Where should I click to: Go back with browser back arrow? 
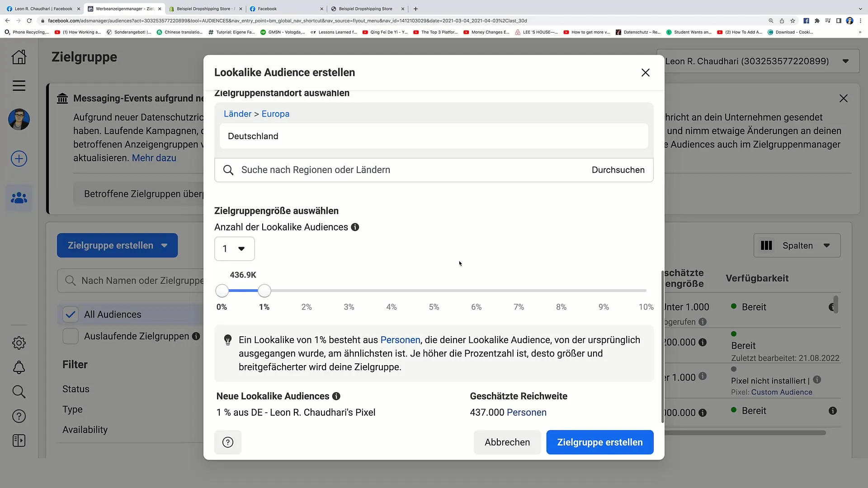[x=7, y=21]
